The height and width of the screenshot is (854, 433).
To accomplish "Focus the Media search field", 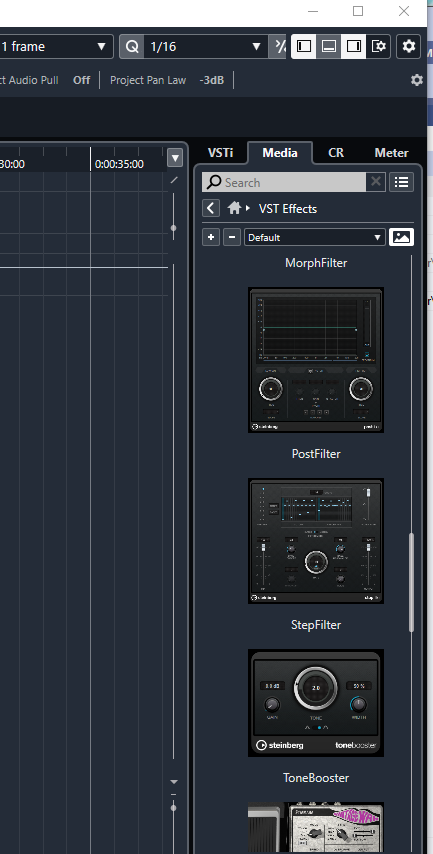I will click(284, 182).
